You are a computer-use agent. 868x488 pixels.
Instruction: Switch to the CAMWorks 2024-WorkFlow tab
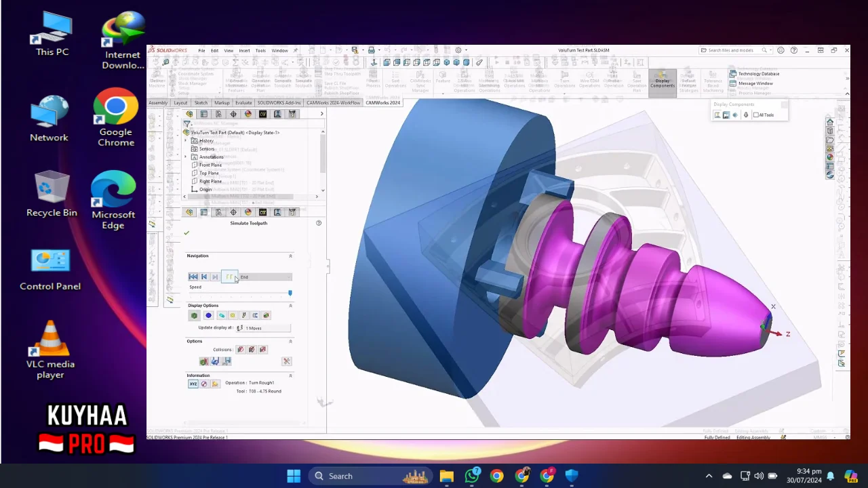click(x=334, y=103)
